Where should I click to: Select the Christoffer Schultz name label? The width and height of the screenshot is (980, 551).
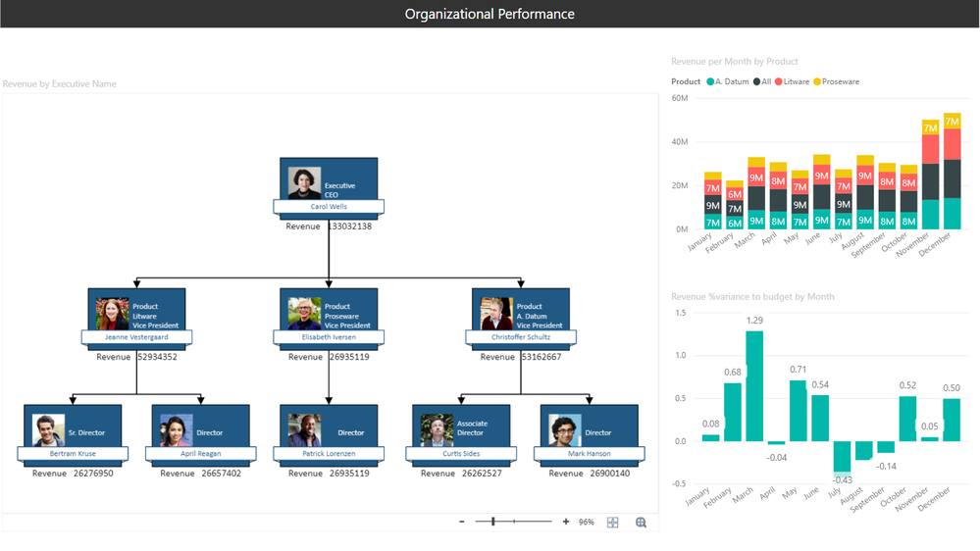point(521,337)
